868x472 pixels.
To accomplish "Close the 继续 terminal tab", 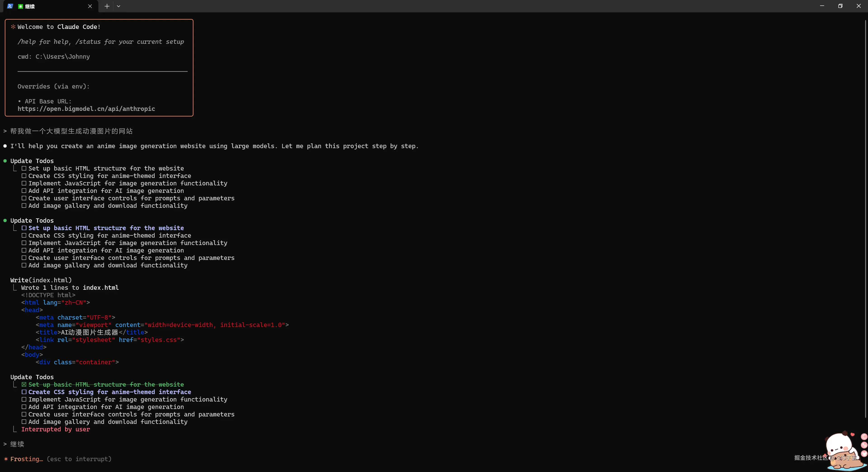I will point(90,6).
